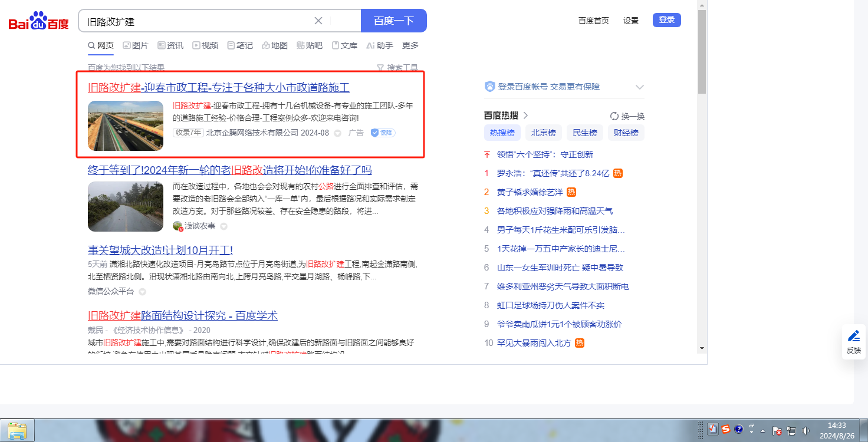Open hot item 爷爷卖南瓜饼1元1个
Screen dimensions: 868x442
pyautogui.click(x=560, y=324)
